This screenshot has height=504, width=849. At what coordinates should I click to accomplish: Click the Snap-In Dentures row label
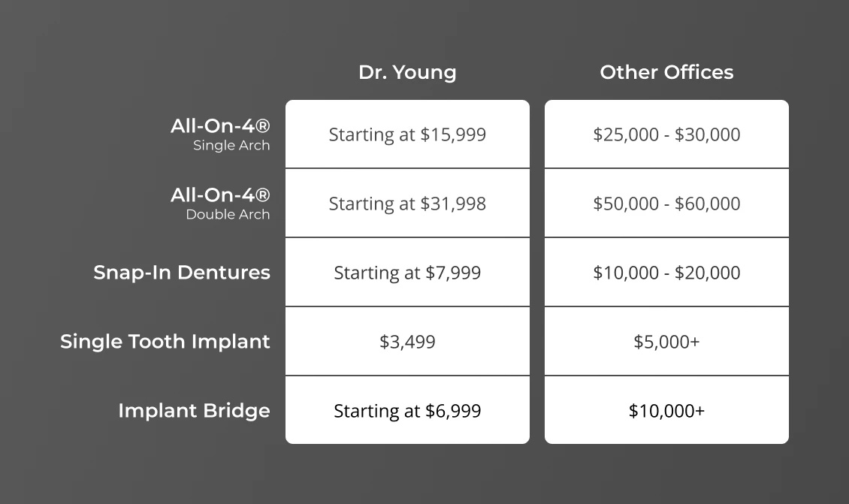tap(182, 273)
